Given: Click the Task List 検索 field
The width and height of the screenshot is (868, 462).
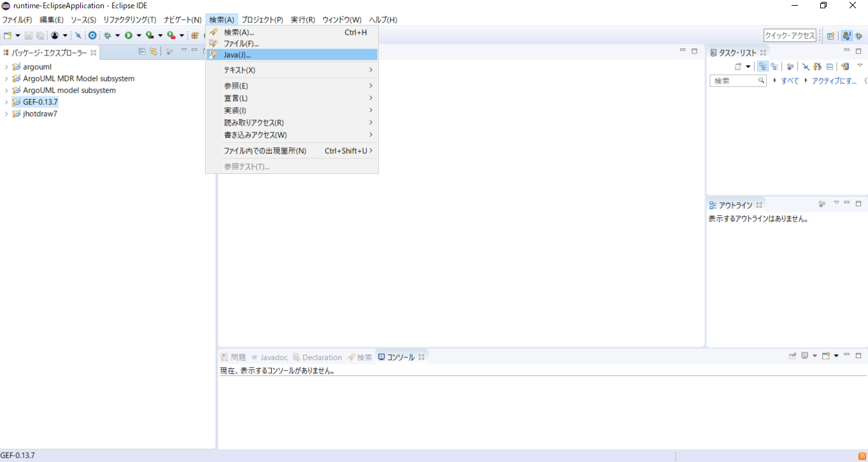Looking at the screenshot, I should (x=737, y=81).
